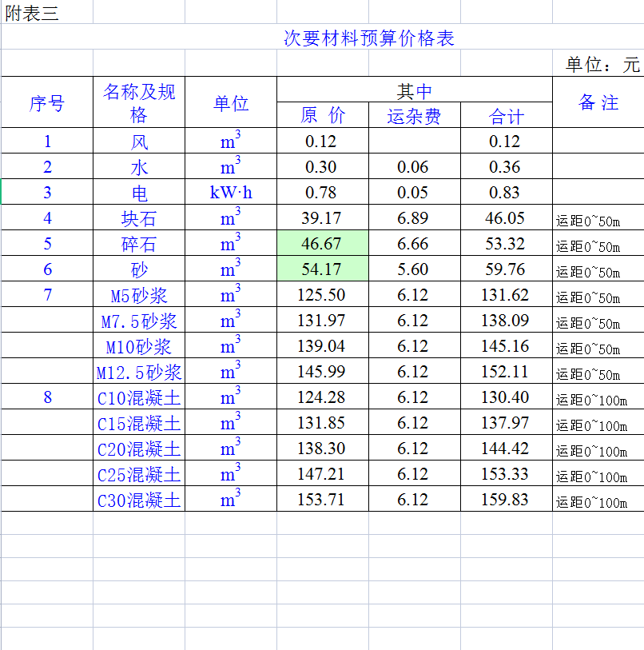Screen dimensions: 644x650
Task: Select 水 original price 0.30
Action: pyautogui.click(x=323, y=166)
